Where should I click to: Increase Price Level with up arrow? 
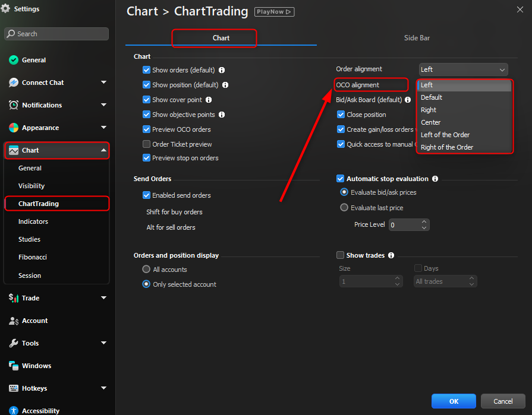pyautogui.click(x=424, y=221)
